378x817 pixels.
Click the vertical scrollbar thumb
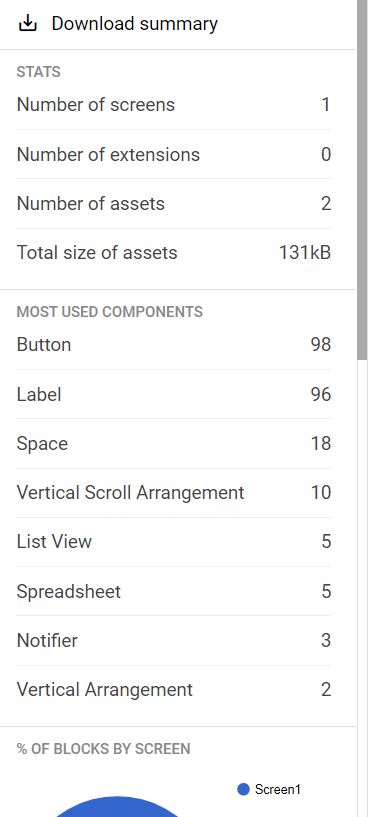coord(362,179)
